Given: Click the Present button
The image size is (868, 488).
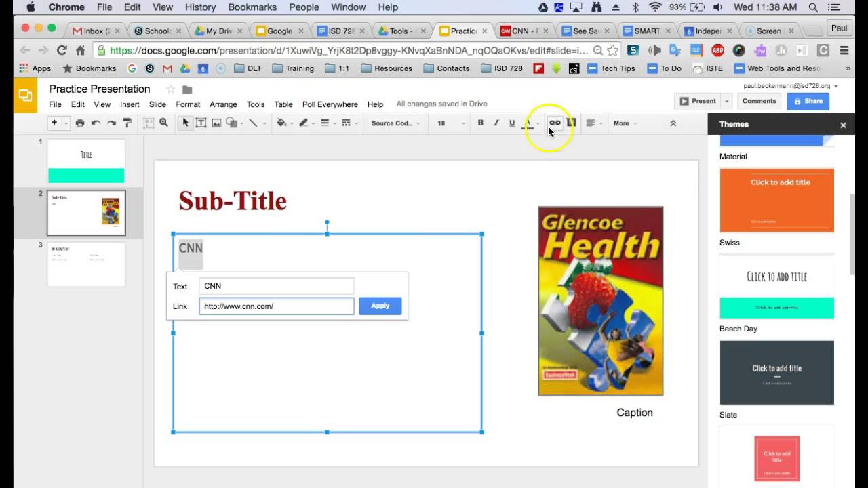Looking at the screenshot, I should click(698, 101).
